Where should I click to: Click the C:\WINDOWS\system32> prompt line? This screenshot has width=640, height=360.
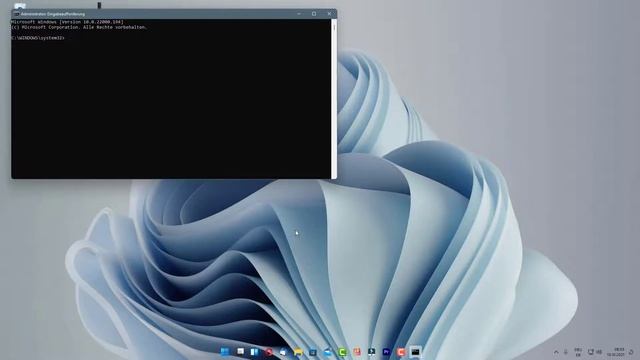point(38,38)
